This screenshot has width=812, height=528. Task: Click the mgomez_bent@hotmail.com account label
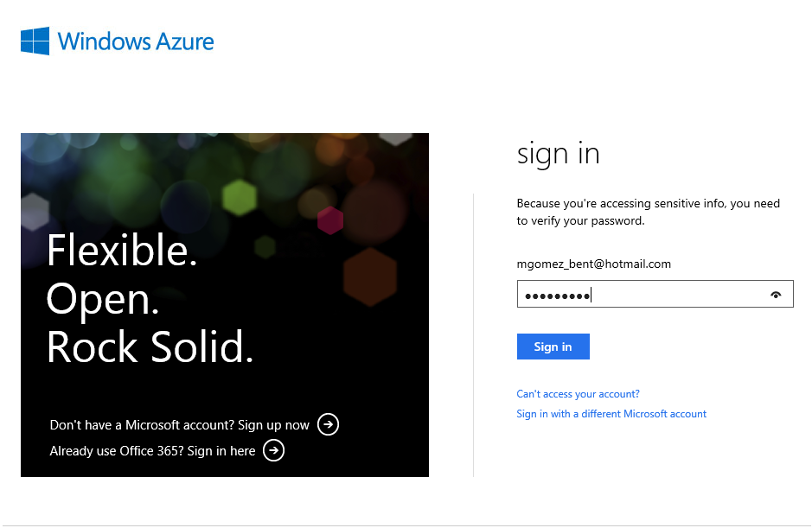tap(593, 264)
